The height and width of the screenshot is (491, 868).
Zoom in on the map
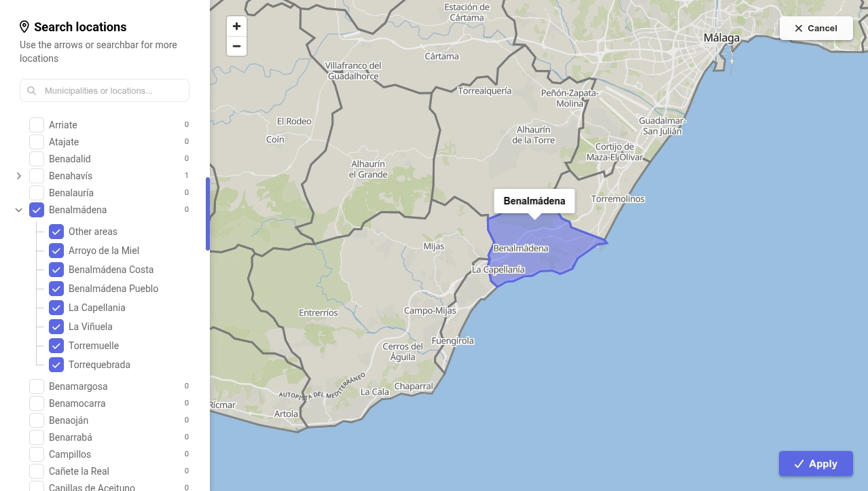tap(236, 26)
